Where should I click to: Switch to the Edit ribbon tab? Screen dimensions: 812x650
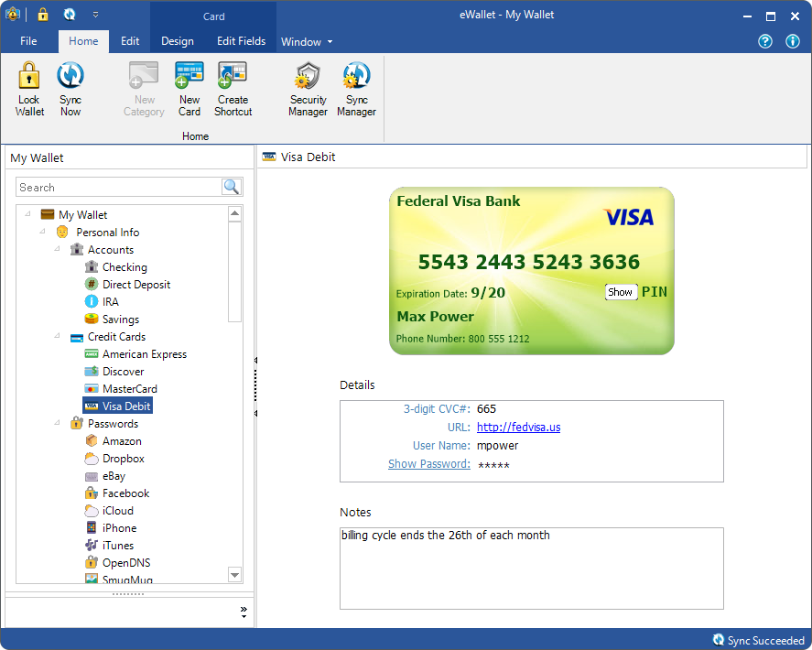click(x=130, y=41)
